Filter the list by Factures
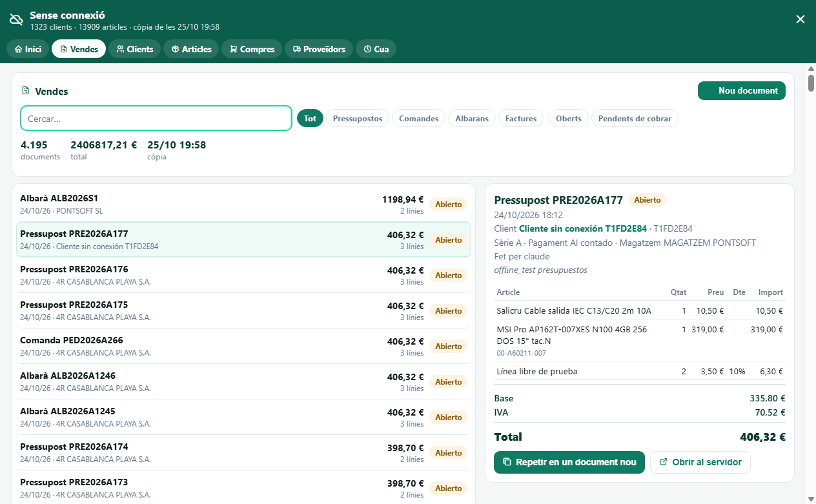This screenshot has height=504, width=816. (521, 118)
